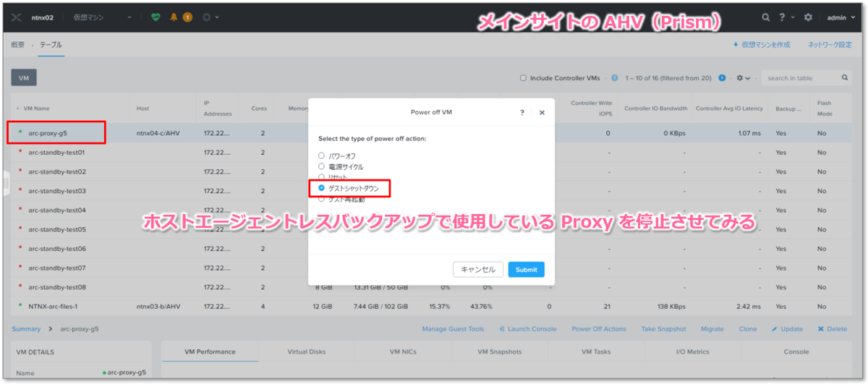Screen dimensions: 868x384
Task: Click the Update pencil link
Action: point(787,329)
